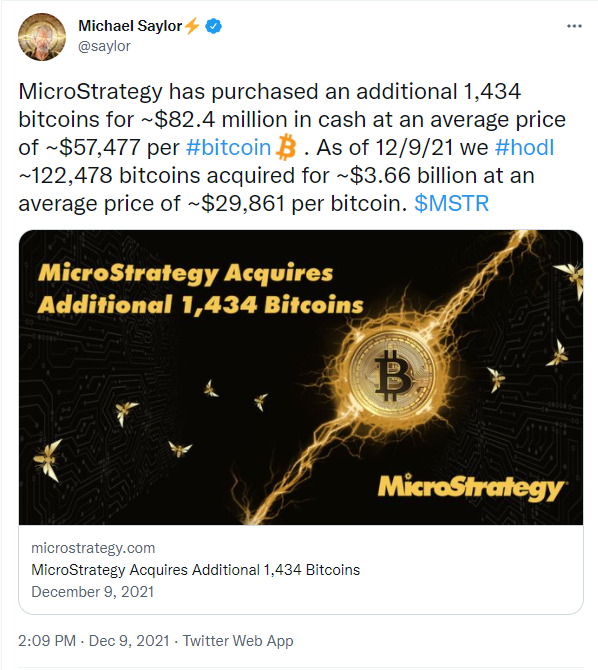Viewport: 598px width, 670px height.
Task: Click the image headline Acquires Additional 1,434 Bitcoins
Action: pyautogui.click(x=200, y=289)
